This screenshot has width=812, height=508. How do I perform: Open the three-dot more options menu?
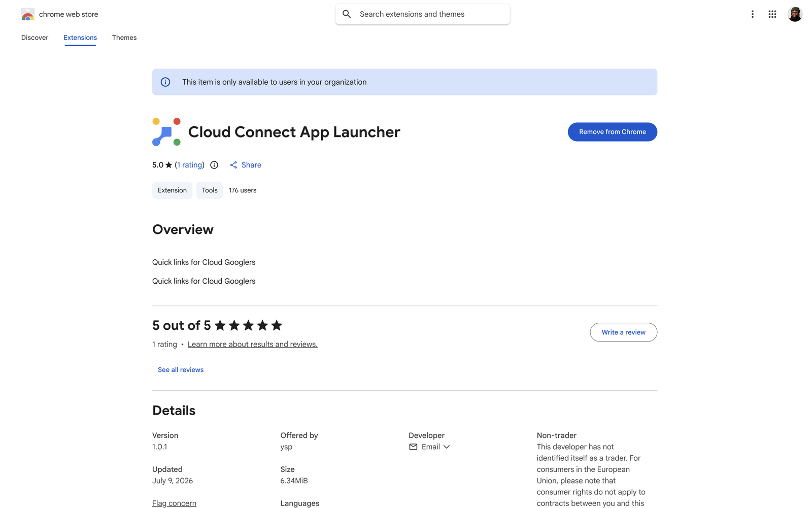753,14
